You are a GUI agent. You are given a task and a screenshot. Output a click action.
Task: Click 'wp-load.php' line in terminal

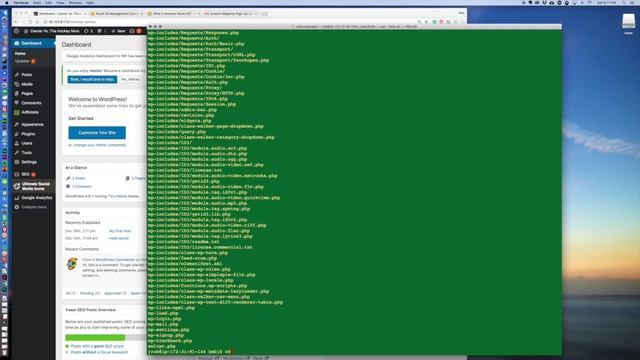163,313
